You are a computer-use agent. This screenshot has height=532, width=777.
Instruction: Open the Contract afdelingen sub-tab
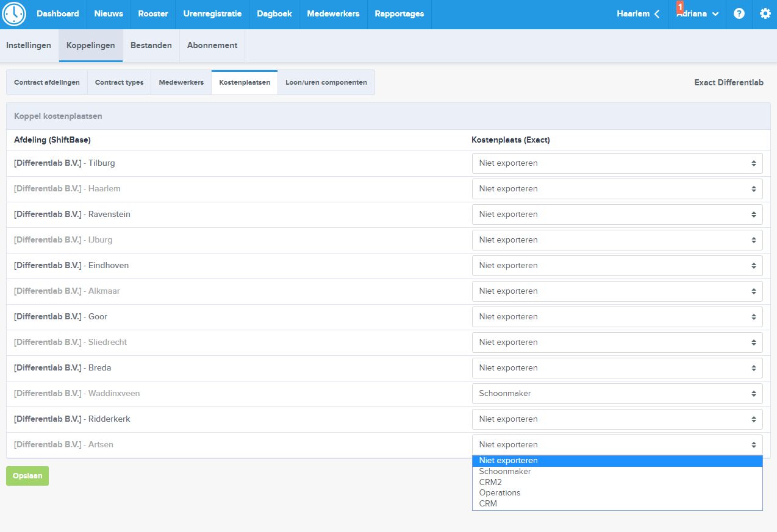(x=47, y=82)
